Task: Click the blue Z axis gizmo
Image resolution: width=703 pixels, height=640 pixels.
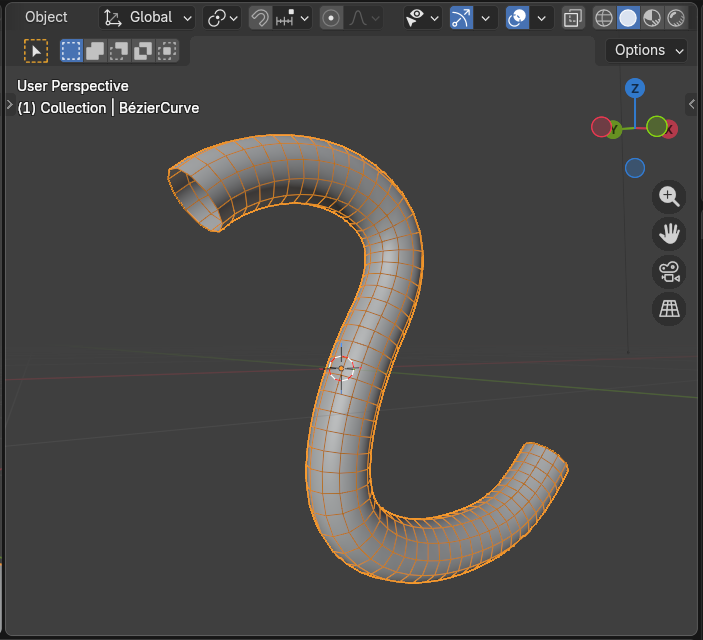Action: point(634,89)
